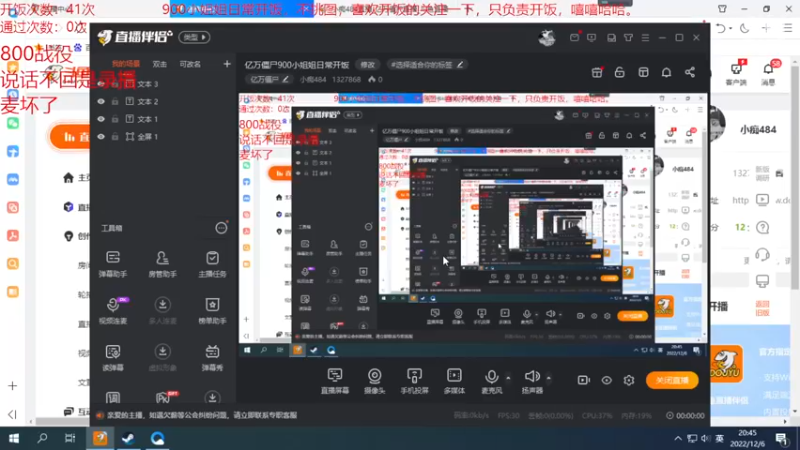Click the open-padlock icon above the preview
The height and width of the screenshot is (450, 800).
click(619, 72)
